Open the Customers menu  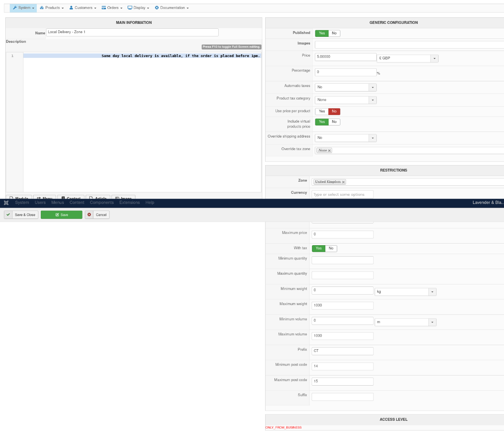pos(83,8)
